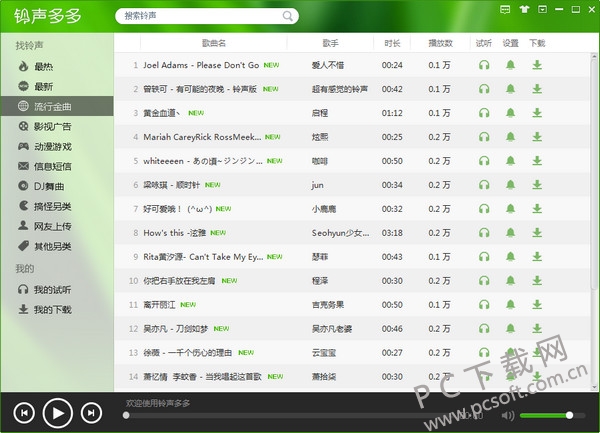Play the current ringtone
Viewport: 600px width, 433px height.
tap(58, 413)
